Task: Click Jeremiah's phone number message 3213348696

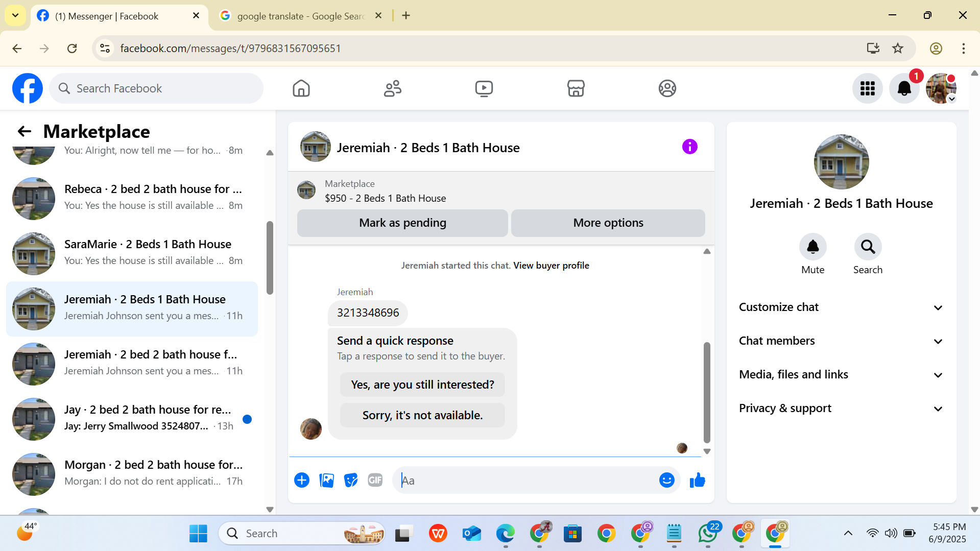Action: pyautogui.click(x=368, y=313)
